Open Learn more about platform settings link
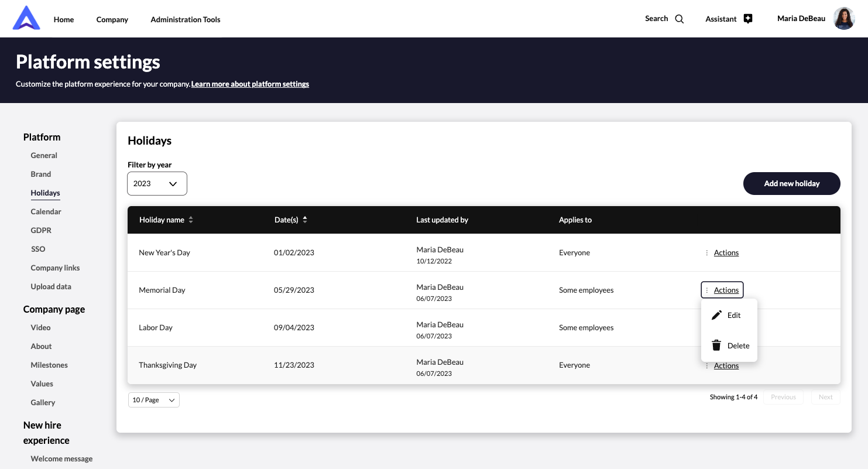 [x=250, y=84]
